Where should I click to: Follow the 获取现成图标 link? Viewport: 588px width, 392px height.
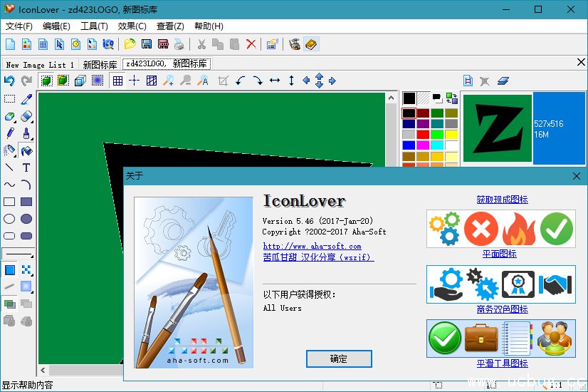[x=502, y=200]
